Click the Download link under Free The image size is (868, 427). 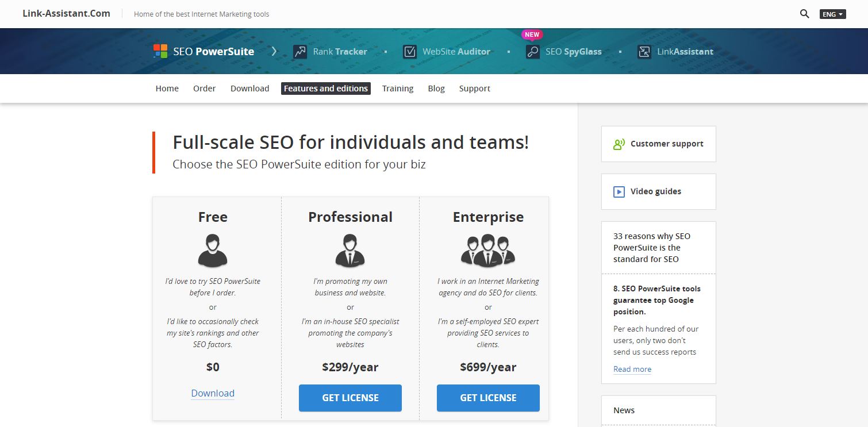(x=213, y=393)
